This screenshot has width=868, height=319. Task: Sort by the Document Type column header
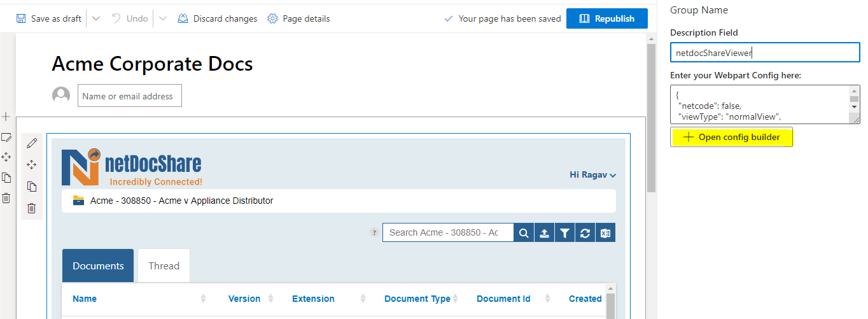click(417, 299)
